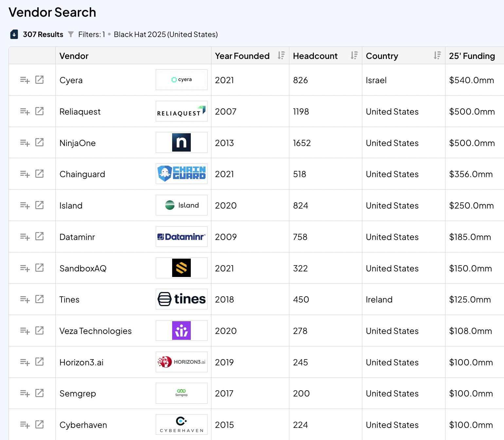Open Horizon3.ai external link icon
Image resolution: width=504 pixels, height=440 pixels.
[39, 362]
